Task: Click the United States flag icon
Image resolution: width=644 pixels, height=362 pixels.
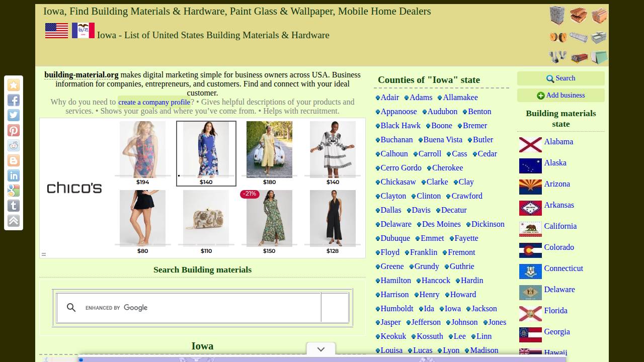Action: click(56, 31)
